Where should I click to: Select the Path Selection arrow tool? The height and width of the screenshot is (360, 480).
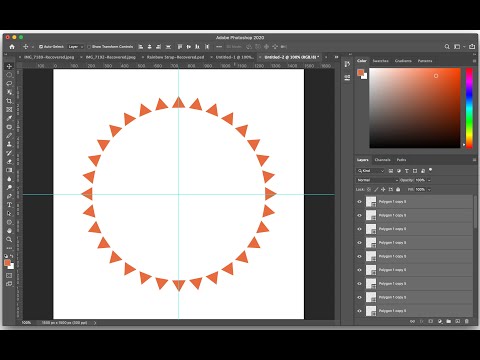[9, 213]
